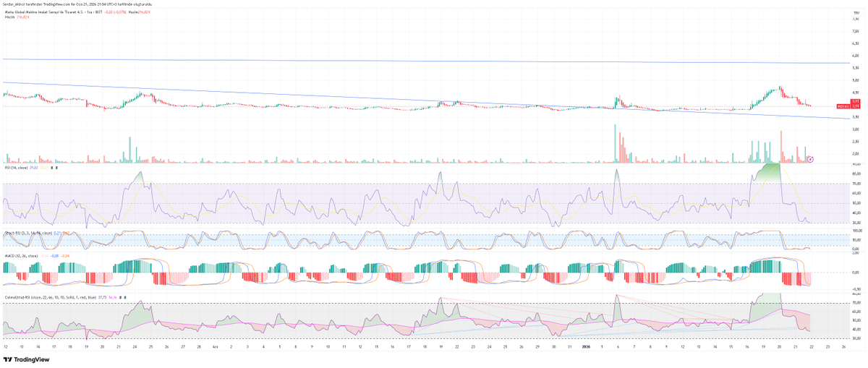Click the 6,00 level on price scale

pyautogui.click(x=855, y=56)
